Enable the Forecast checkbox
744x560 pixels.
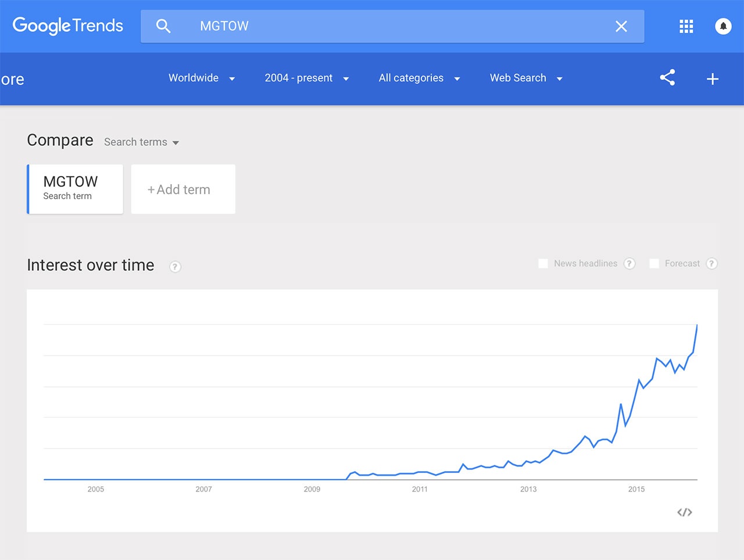tap(654, 264)
